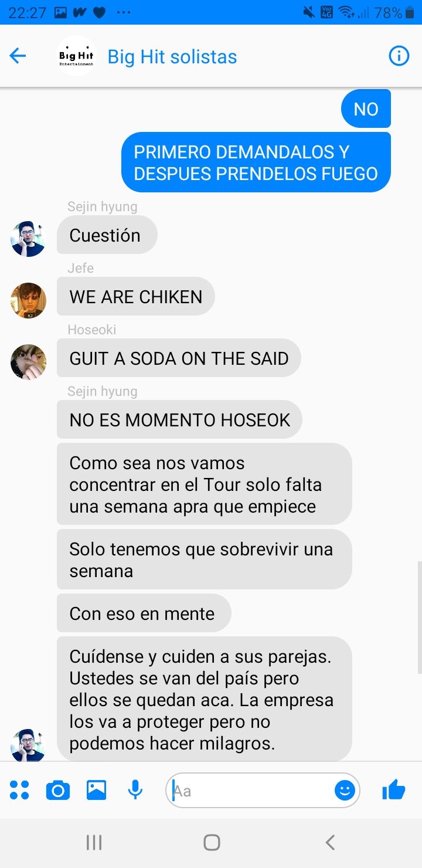The height and width of the screenshot is (868, 422).
Task: Tap the Android home navigation button
Action: [212, 843]
